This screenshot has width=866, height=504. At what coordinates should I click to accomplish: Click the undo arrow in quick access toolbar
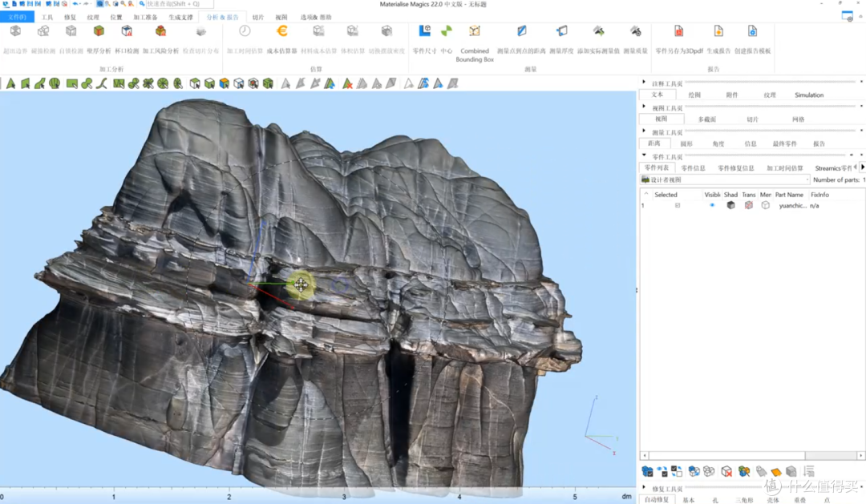[x=76, y=4]
